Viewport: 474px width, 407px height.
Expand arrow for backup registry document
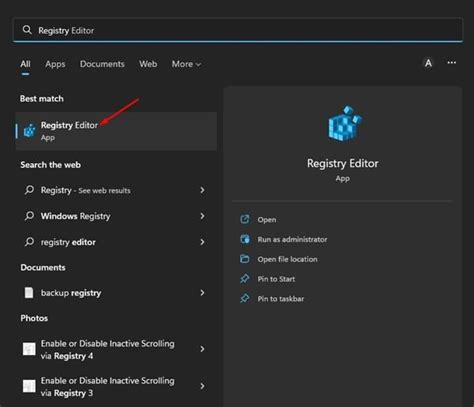click(202, 293)
